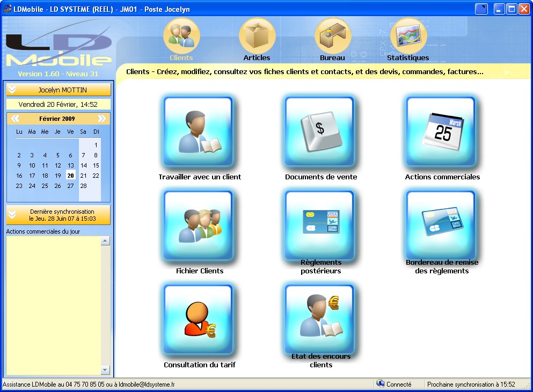Image resolution: width=533 pixels, height=392 pixels.
Task: Select February 26 in the calendar
Action: [x=58, y=186]
